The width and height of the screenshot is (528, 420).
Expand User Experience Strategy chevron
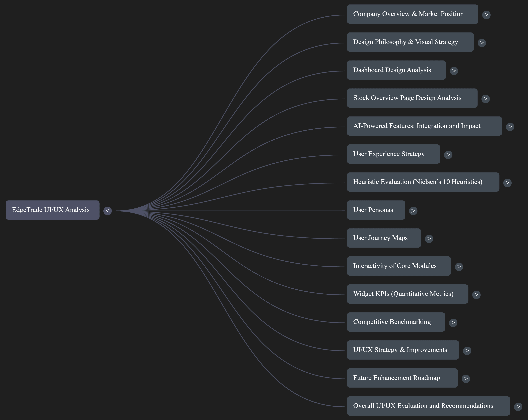(x=448, y=155)
